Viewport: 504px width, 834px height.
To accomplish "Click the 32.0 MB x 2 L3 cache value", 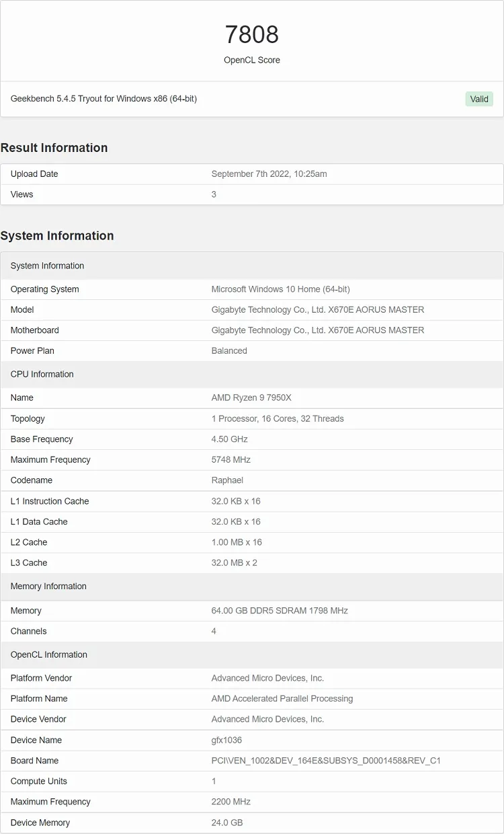I will click(x=235, y=562).
